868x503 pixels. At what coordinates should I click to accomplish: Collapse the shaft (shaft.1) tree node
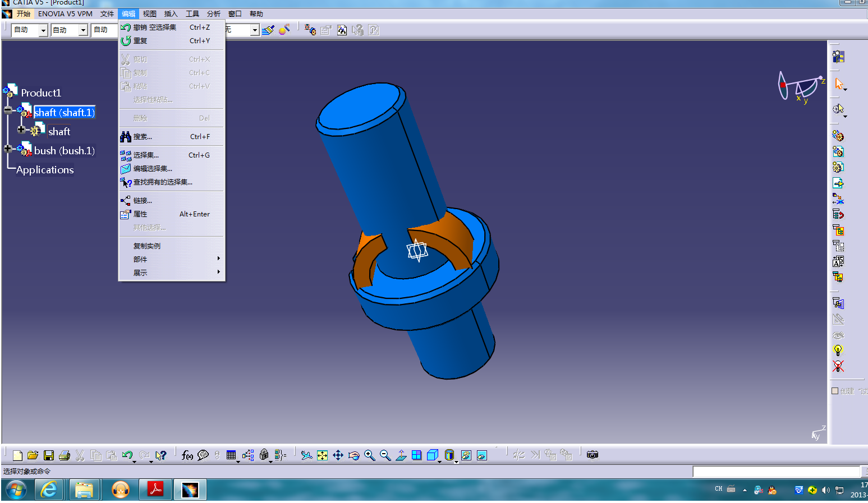pos(8,110)
